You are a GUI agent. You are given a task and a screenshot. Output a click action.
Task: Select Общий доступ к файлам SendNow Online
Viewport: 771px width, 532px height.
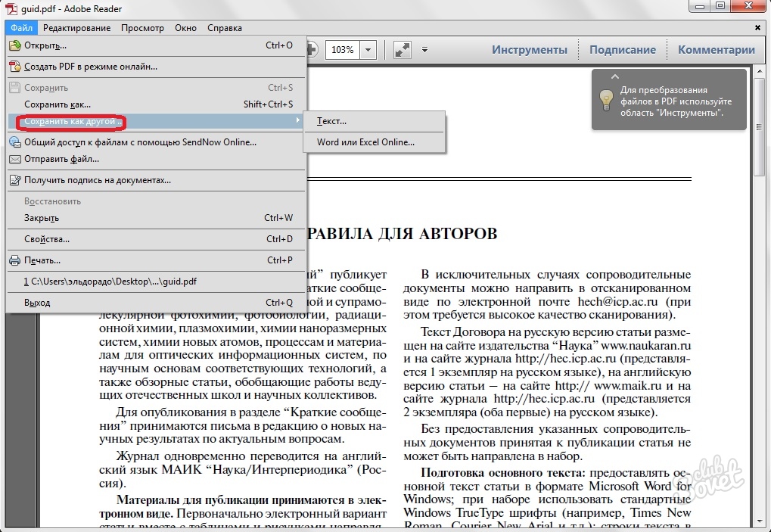click(x=155, y=142)
